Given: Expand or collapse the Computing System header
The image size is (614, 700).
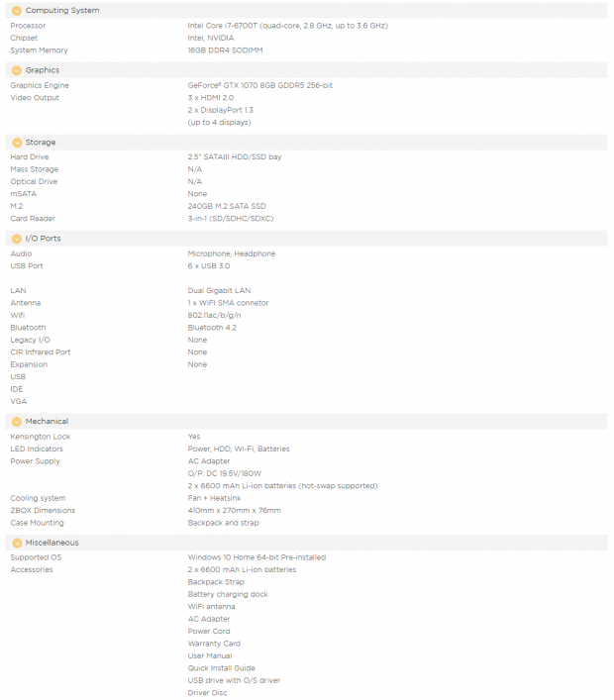Looking at the screenshot, I should pos(306,10).
